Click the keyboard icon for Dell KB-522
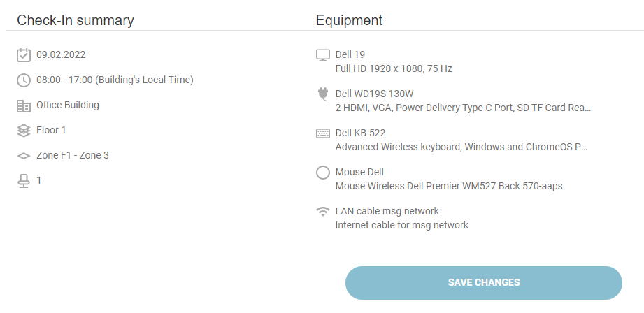The image size is (644, 313). tap(322, 133)
